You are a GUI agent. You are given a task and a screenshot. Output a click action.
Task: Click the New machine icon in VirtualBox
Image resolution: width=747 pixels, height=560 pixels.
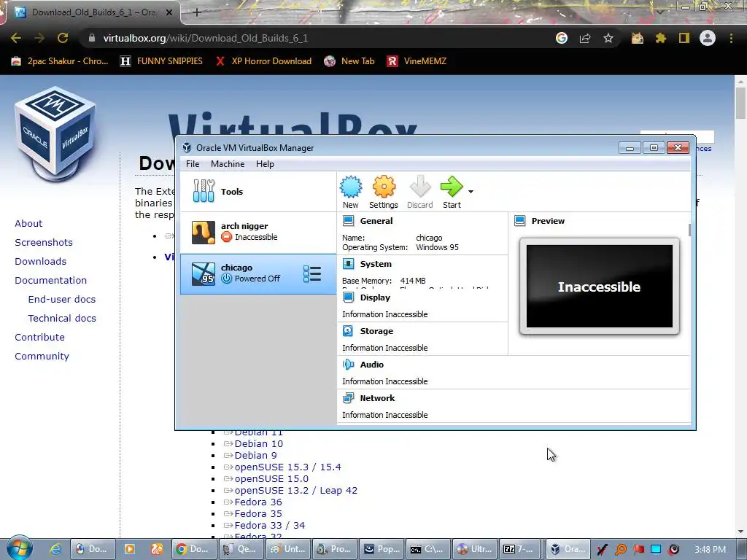(x=351, y=187)
